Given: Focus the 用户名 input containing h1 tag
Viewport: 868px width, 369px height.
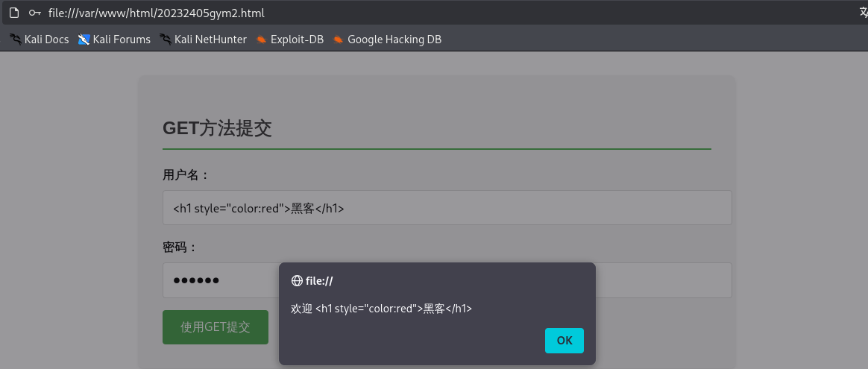Looking at the screenshot, I should click(447, 208).
